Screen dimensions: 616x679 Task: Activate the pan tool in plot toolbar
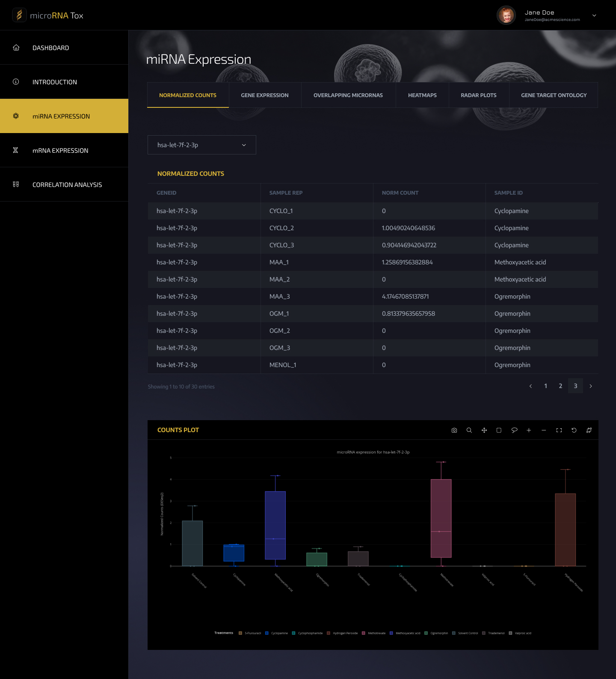click(484, 430)
